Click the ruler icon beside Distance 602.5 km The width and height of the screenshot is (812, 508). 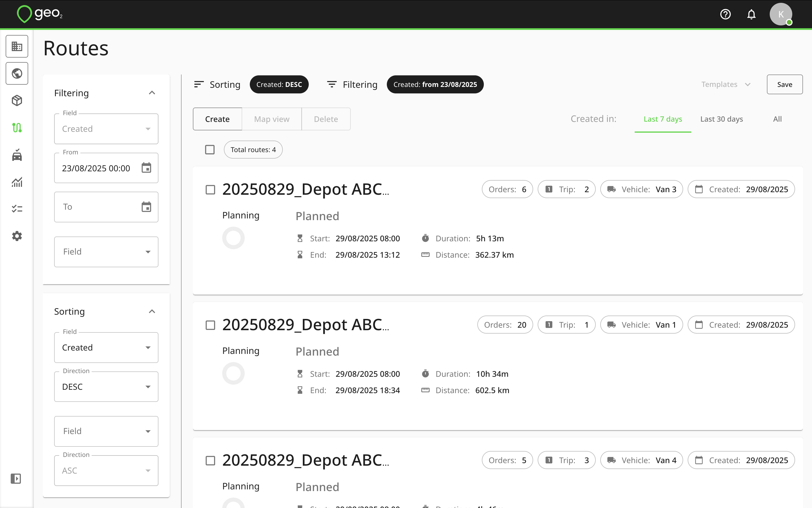[425, 390]
